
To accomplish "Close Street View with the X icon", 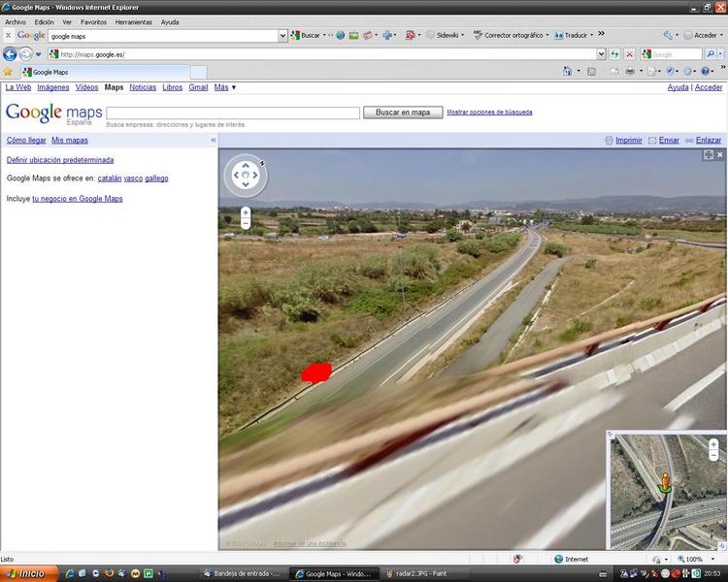I will (x=720, y=154).
